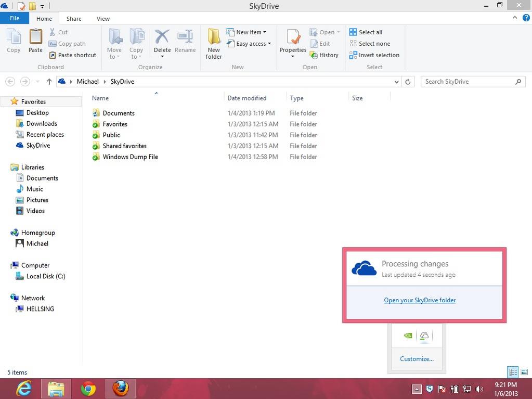Open the Pictures library
This screenshot has height=399, width=532.
[37, 200]
